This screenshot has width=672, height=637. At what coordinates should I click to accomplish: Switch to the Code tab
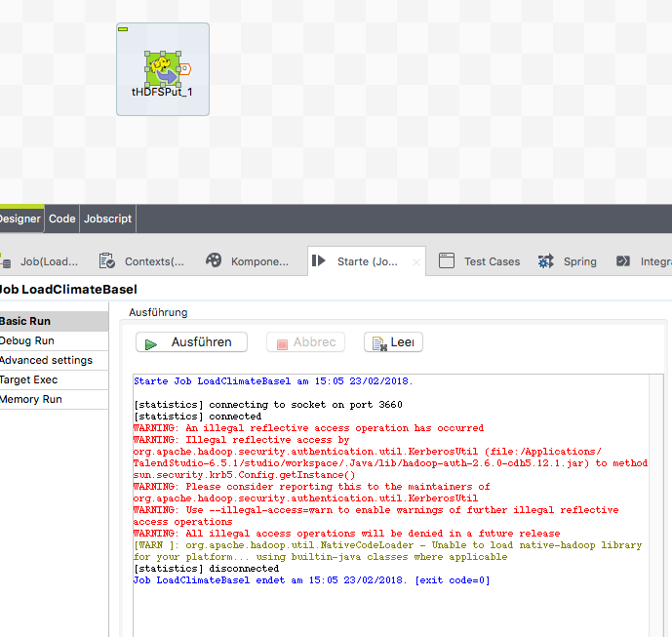[x=62, y=219]
